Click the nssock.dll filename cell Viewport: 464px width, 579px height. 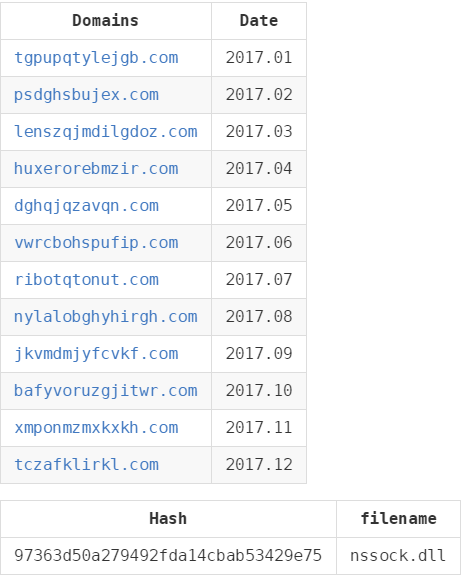click(398, 556)
